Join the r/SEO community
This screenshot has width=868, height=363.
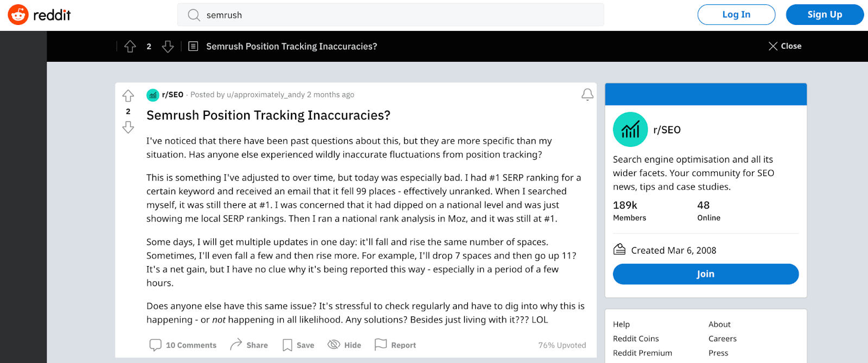pos(706,274)
